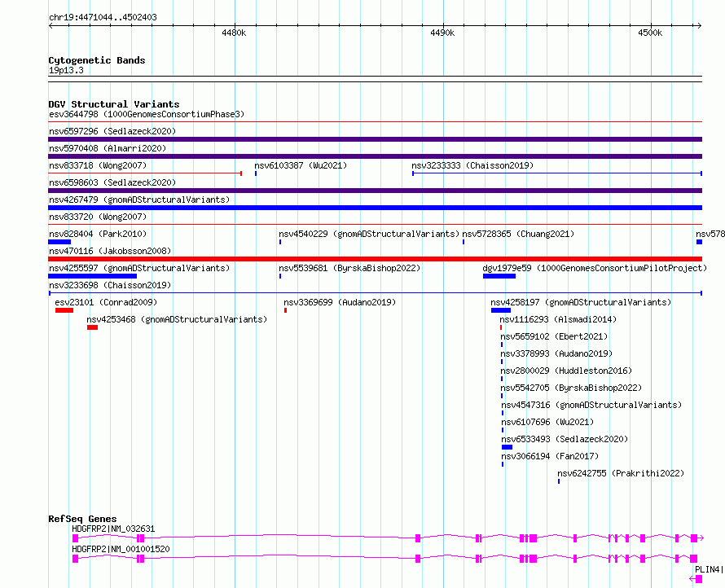Click the blue nsv4258197 variant bar

click(x=501, y=310)
